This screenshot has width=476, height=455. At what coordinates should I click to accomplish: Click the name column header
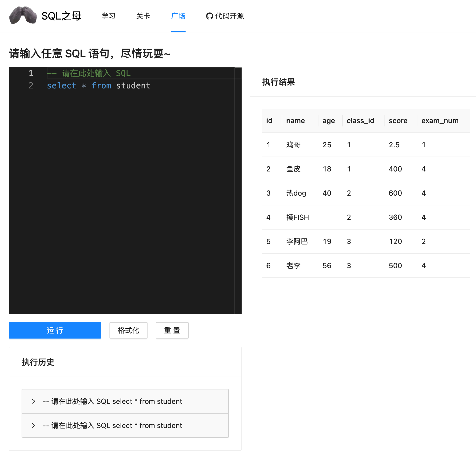coord(295,121)
